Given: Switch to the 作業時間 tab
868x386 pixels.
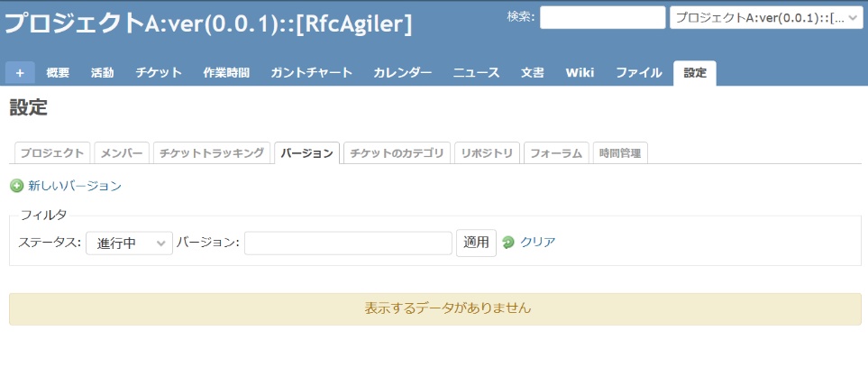Looking at the screenshot, I should pos(226,73).
